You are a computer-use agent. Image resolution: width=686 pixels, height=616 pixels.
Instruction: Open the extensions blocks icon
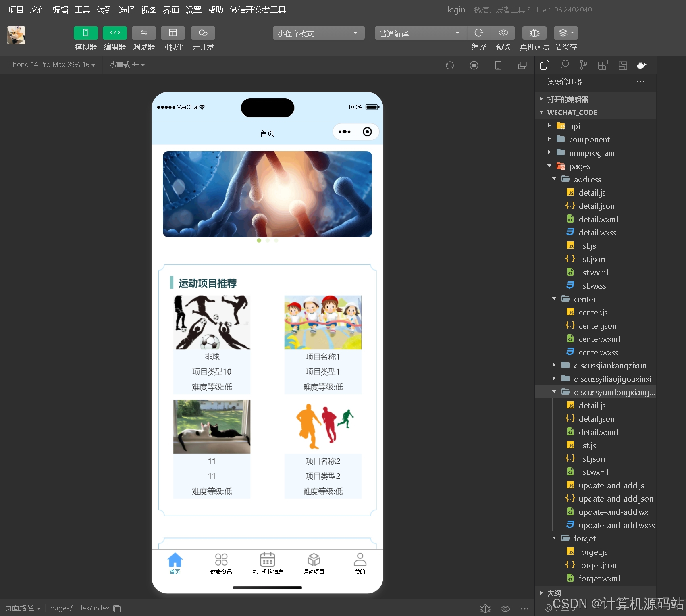coord(603,65)
